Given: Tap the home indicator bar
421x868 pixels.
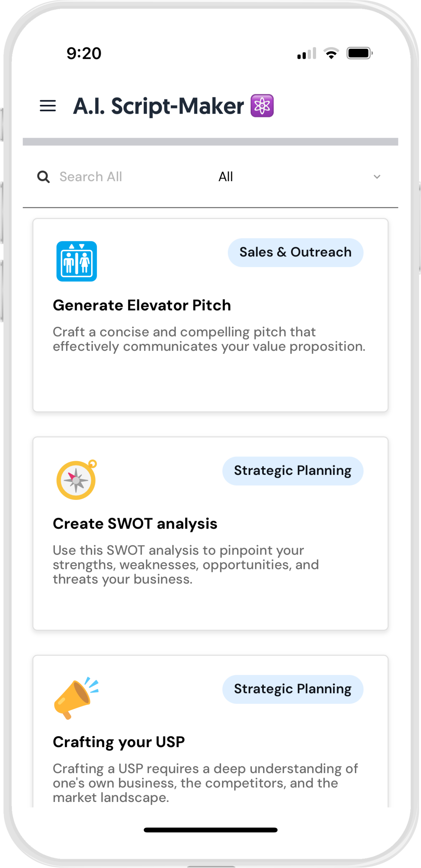Looking at the screenshot, I should pyautogui.click(x=210, y=830).
